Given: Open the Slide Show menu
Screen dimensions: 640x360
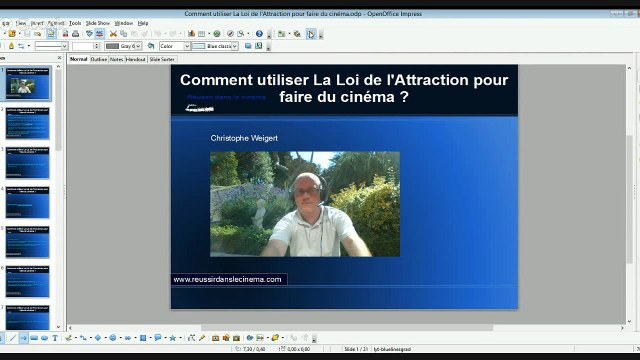Looking at the screenshot, I should point(98,23).
